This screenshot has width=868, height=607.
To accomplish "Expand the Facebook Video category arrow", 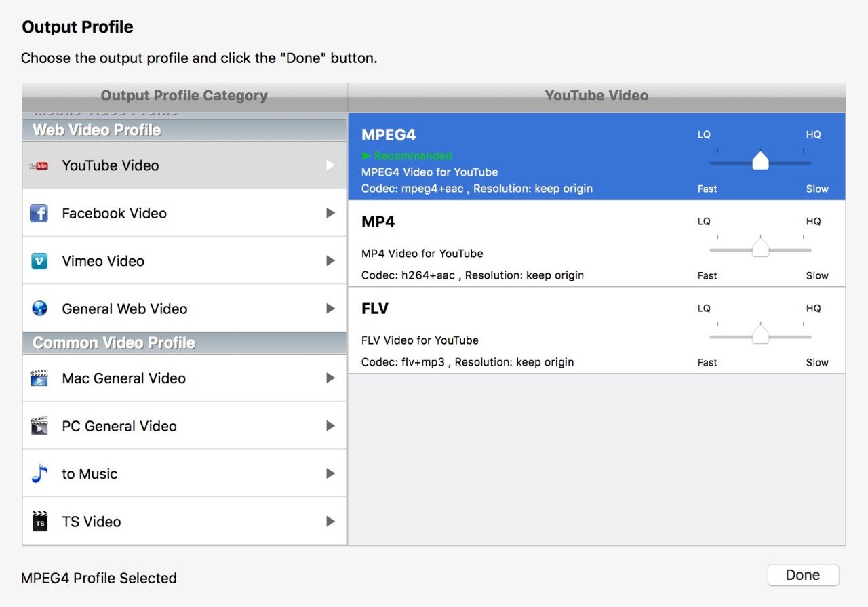I will tap(330, 213).
